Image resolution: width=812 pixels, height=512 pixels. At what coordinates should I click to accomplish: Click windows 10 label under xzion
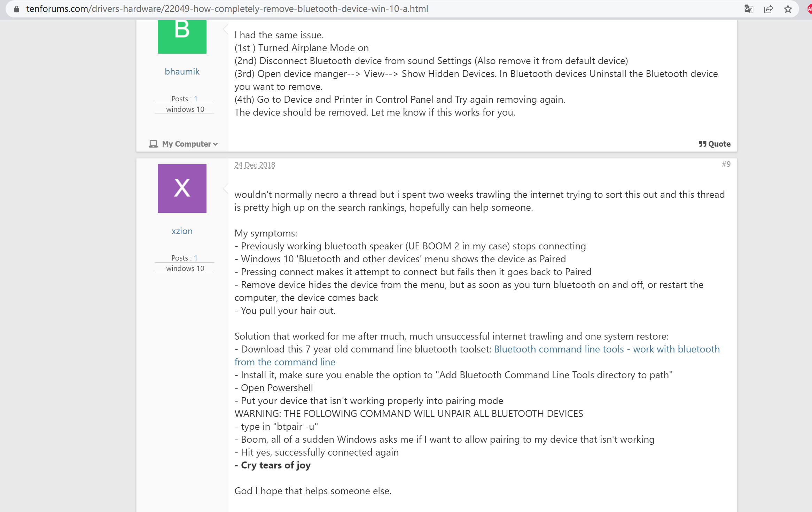(x=185, y=268)
